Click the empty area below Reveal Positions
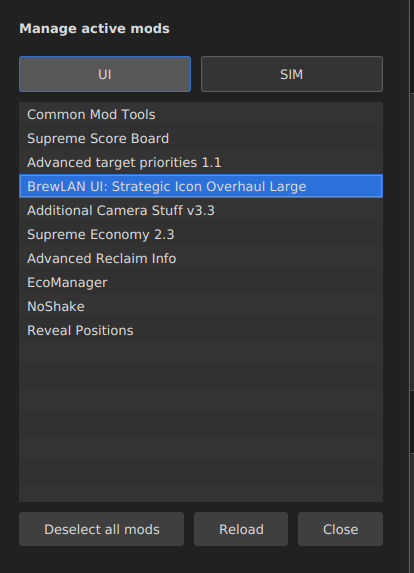 pyautogui.click(x=201, y=422)
